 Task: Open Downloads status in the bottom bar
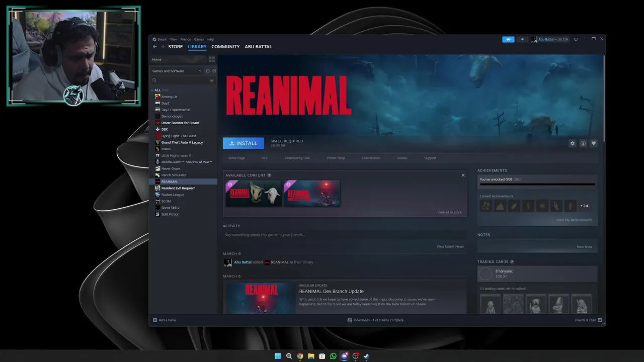click(375, 320)
